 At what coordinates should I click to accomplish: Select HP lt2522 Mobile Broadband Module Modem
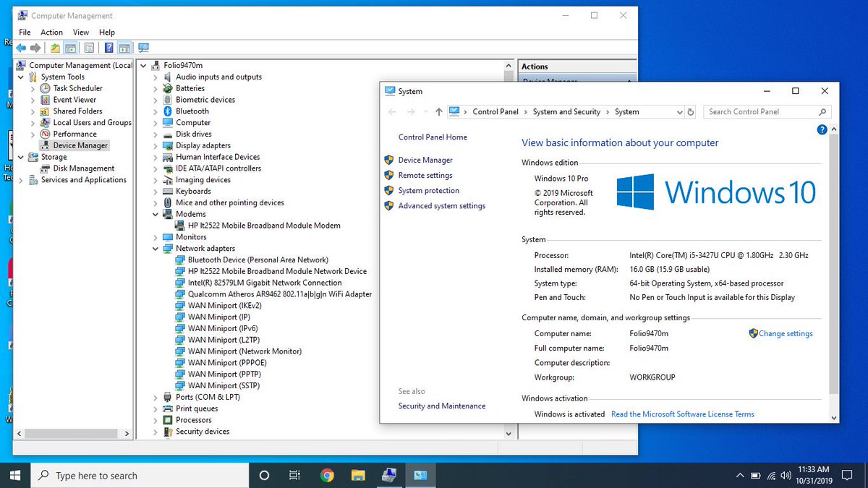pos(264,226)
